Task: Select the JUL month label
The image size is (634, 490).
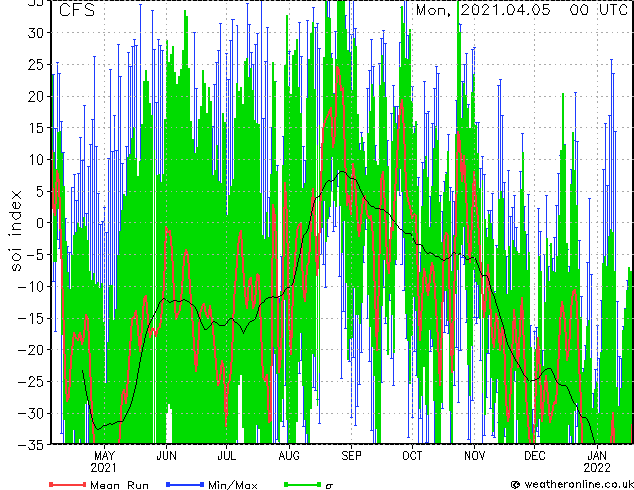Action: pyautogui.click(x=226, y=456)
